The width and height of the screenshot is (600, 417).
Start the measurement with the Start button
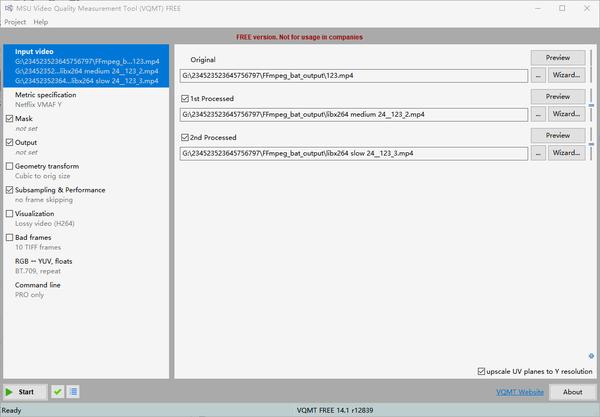point(26,392)
